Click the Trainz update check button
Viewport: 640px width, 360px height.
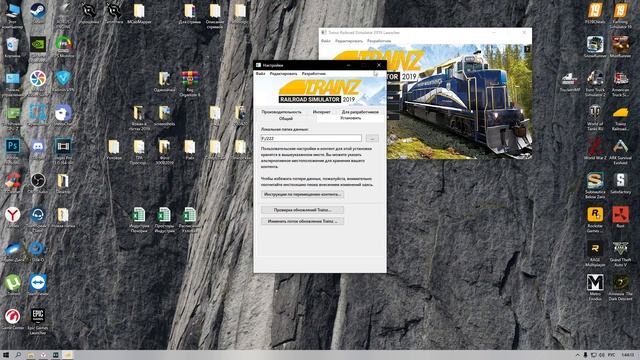click(x=302, y=210)
